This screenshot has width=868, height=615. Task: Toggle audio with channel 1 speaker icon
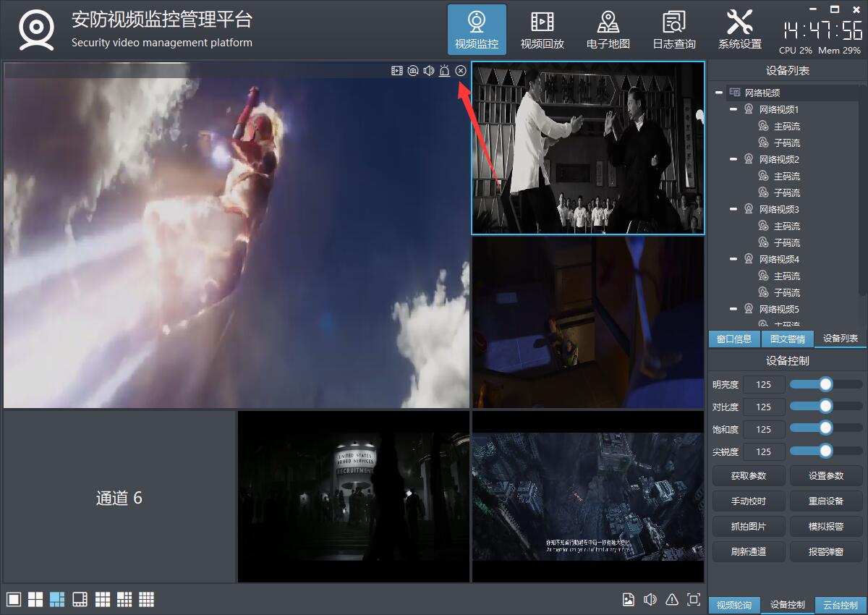tap(429, 71)
